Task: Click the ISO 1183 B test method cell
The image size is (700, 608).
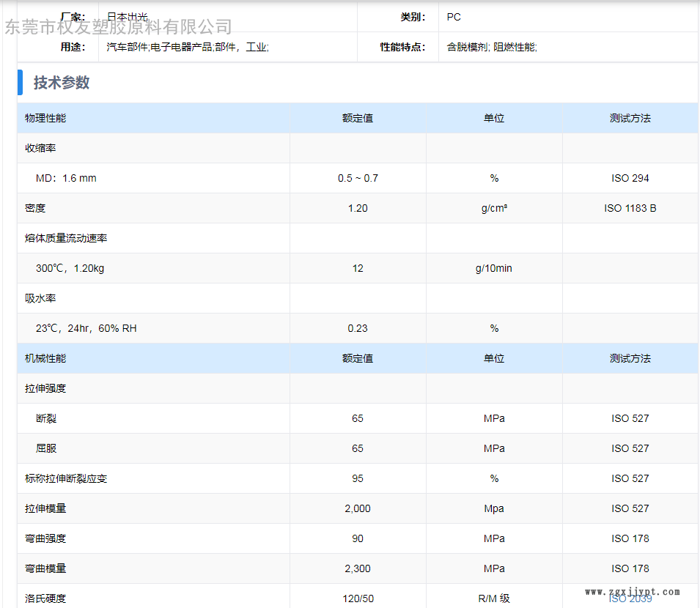Action: (x=630, y=208)
